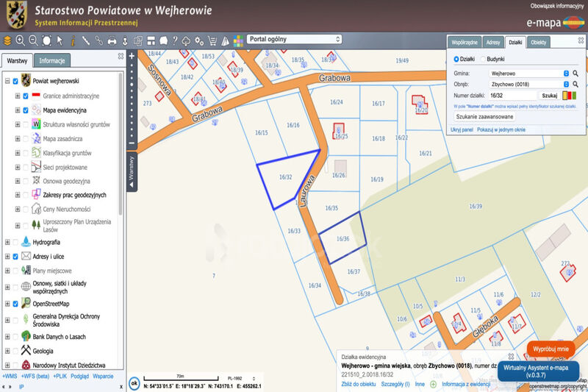Switch to the Informacje tab
The image size is (588, 392).
tap(52, 60)
